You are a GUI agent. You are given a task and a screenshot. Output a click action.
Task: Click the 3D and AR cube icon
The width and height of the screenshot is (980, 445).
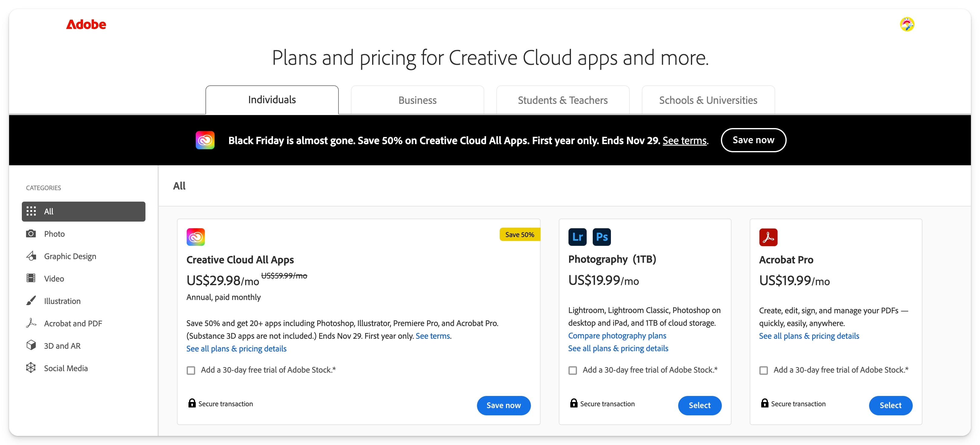tap(31, 345)
